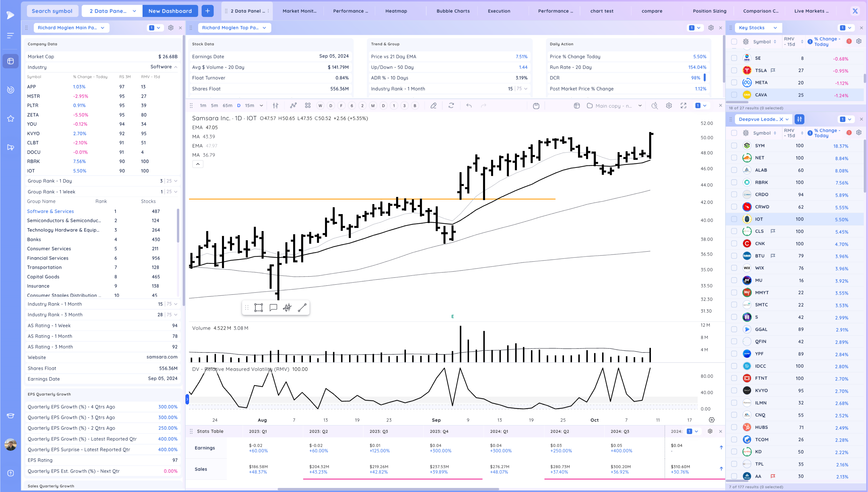Image resolution: width=868 pixels, height=492 pixels.
Task: Collapse the Industry Software expander
Action: point(176,67)
